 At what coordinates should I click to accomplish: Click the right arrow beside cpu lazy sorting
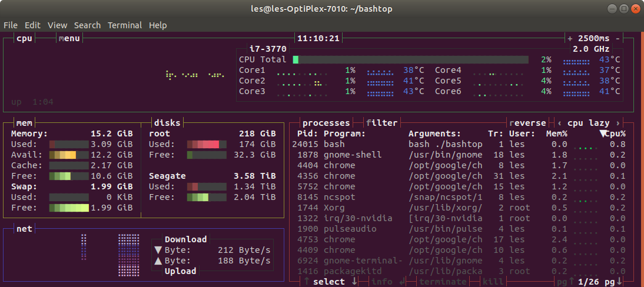tap(618, 123)
